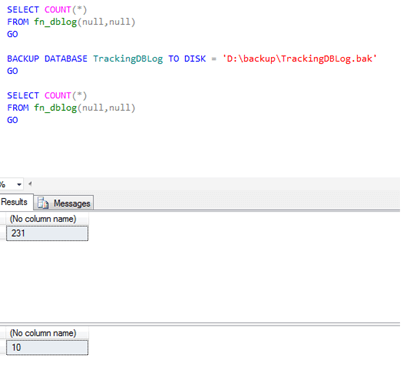Click the horizontal scroll left arrow
Viewport: 406px width, 365px height.
tap(30, 184)
